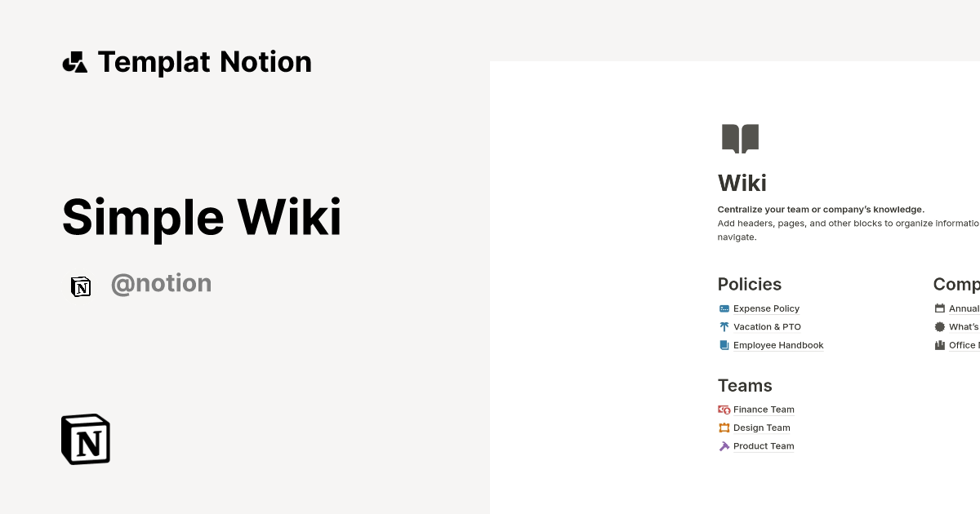This screenshot has width=980, height=514.
Task: Click the credit card icon beside Expense Policy
Action: pos(724,308)
